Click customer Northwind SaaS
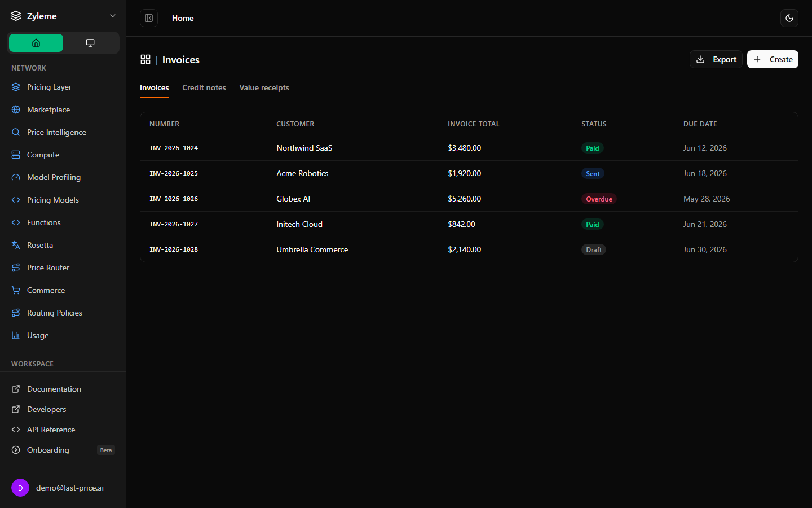Screen dimensions: 812x508 point(304,148)
